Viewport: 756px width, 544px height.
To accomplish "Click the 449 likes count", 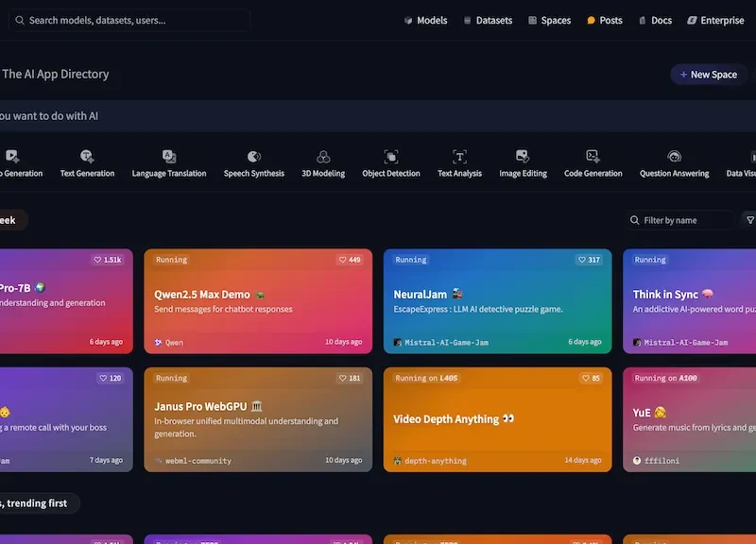I will 354,260.
